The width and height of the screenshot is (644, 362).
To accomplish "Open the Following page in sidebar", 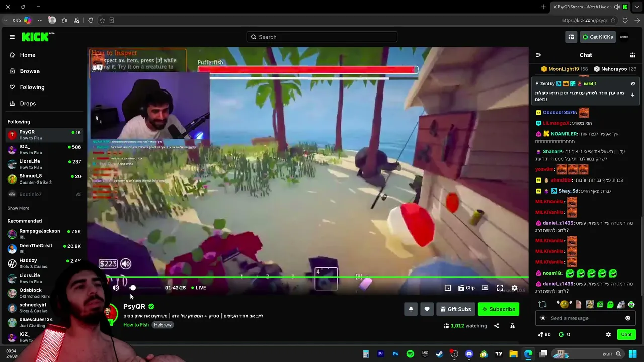I will point(32,87).
